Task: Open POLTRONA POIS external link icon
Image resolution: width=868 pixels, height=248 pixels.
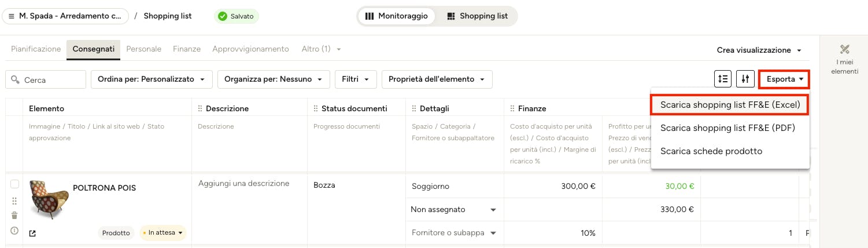Action: point(32,234)
